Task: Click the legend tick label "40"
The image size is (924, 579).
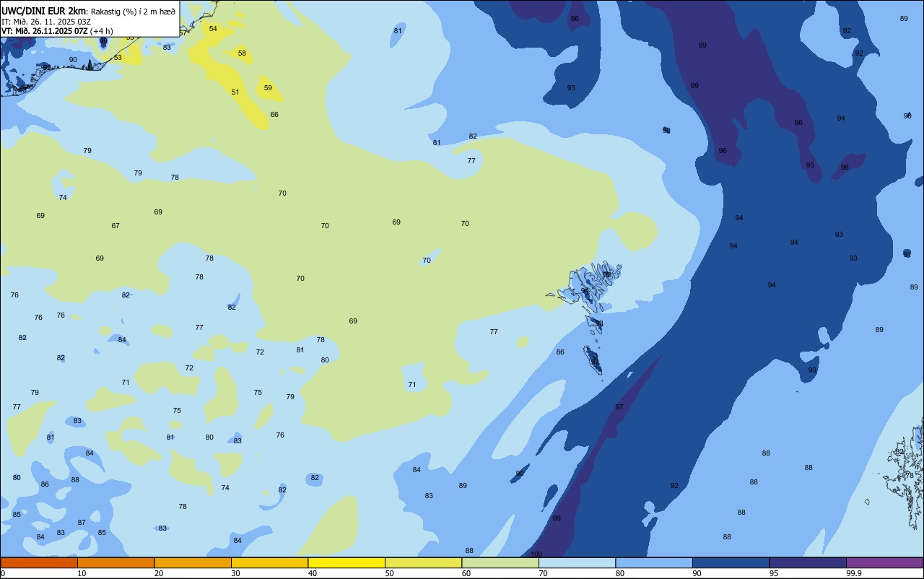Action: click(x=313, y=573)
